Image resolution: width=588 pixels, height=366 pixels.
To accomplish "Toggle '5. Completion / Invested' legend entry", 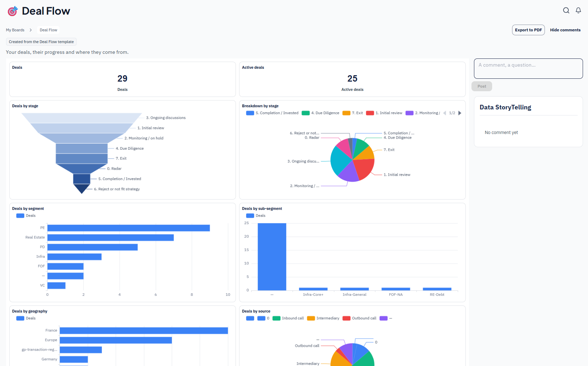I will pos(272,113).
